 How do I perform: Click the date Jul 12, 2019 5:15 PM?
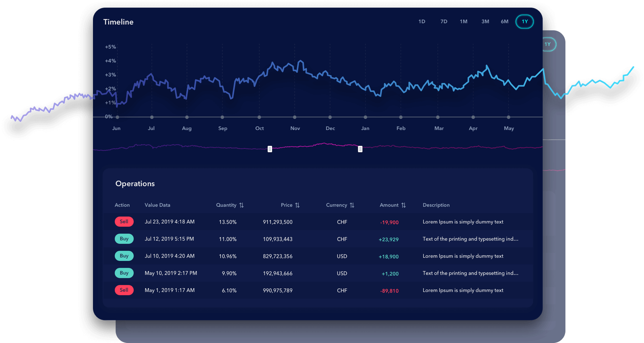169,239
